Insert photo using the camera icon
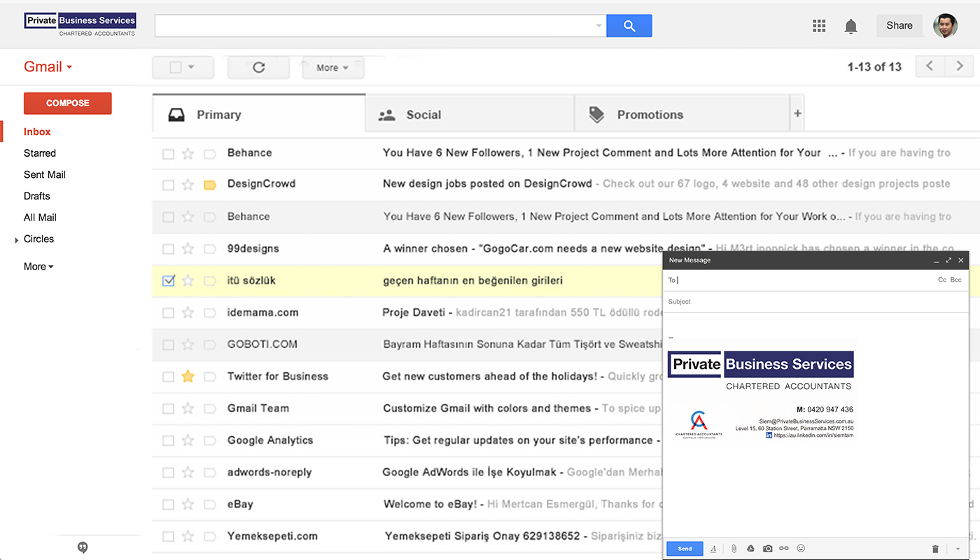 coord(768,549)
